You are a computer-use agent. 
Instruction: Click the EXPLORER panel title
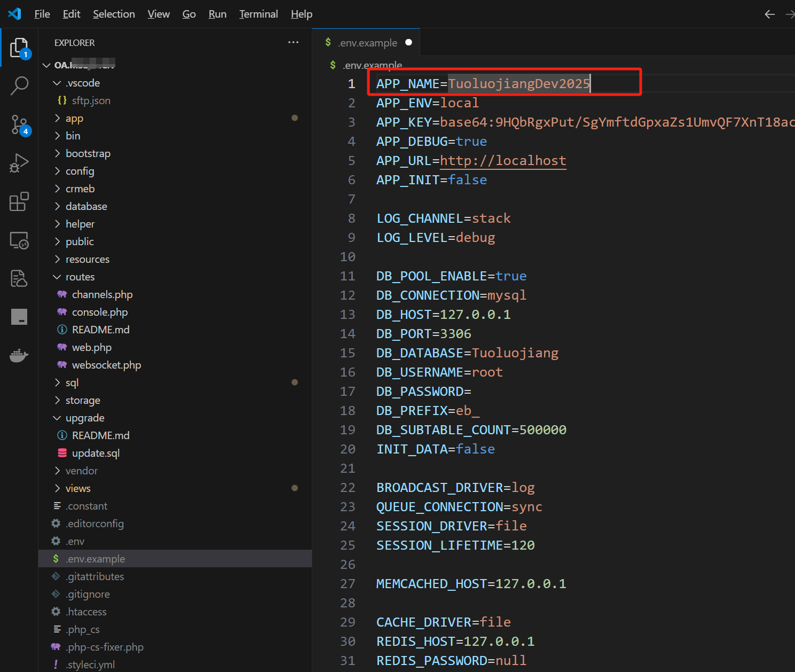coord(74,43)
